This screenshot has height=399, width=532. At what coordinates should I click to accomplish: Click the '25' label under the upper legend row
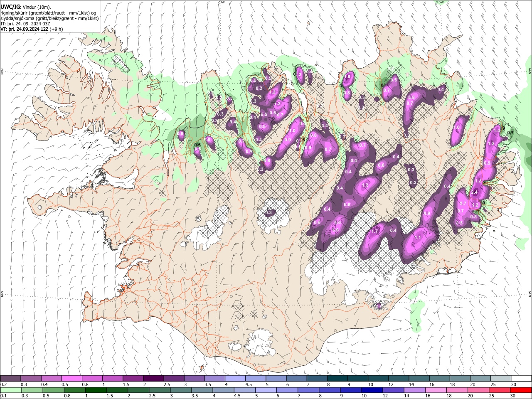[493, 384]
